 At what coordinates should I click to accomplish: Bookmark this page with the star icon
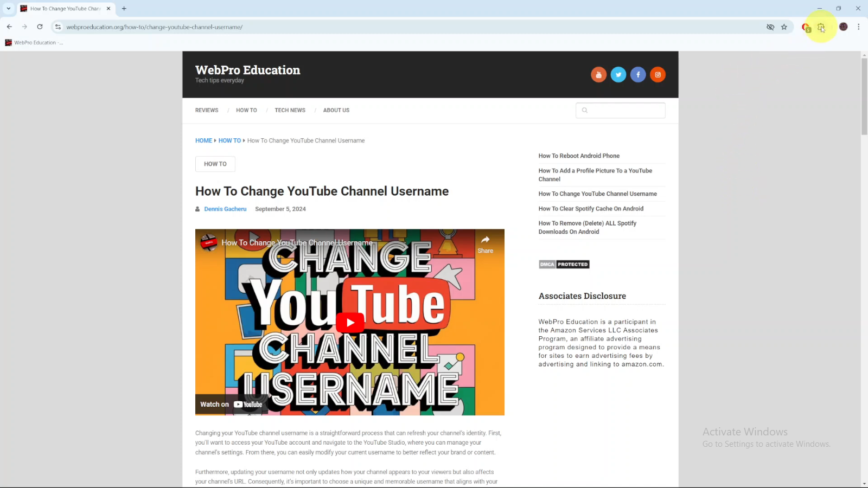pos(784,27)
